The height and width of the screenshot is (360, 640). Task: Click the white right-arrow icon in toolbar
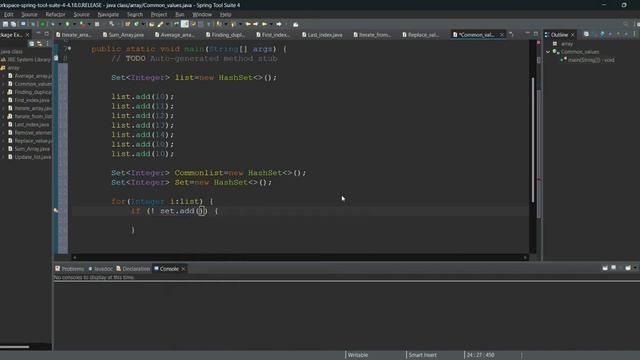tap(279, 24)
